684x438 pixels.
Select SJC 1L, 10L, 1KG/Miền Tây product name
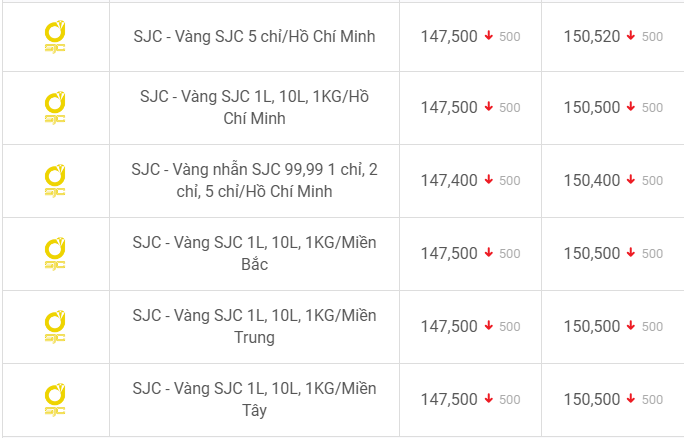[x=254, y=399]
